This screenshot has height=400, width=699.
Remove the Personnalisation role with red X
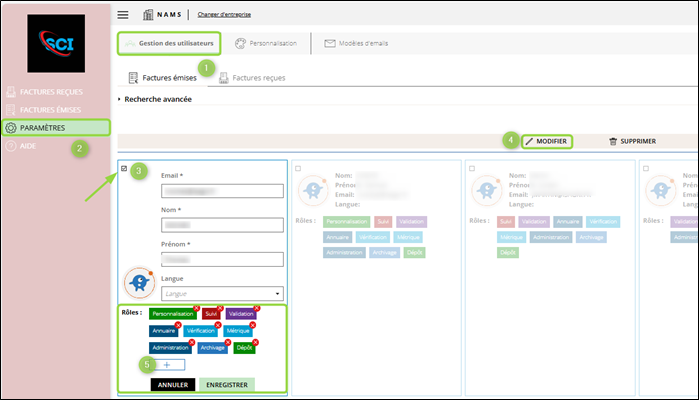pyautogui.click(x=196, y=308)
